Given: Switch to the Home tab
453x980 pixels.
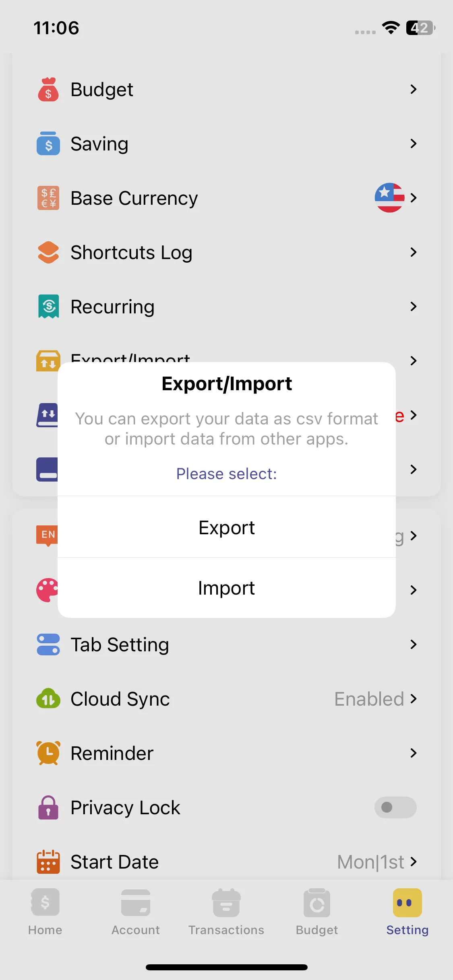Looking at the screenshot, I should (45, 912).
